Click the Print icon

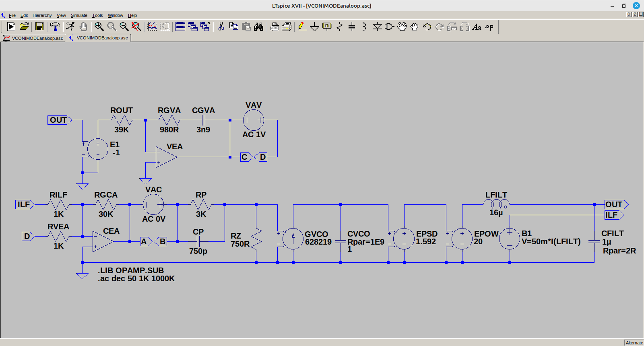point(275,27)
